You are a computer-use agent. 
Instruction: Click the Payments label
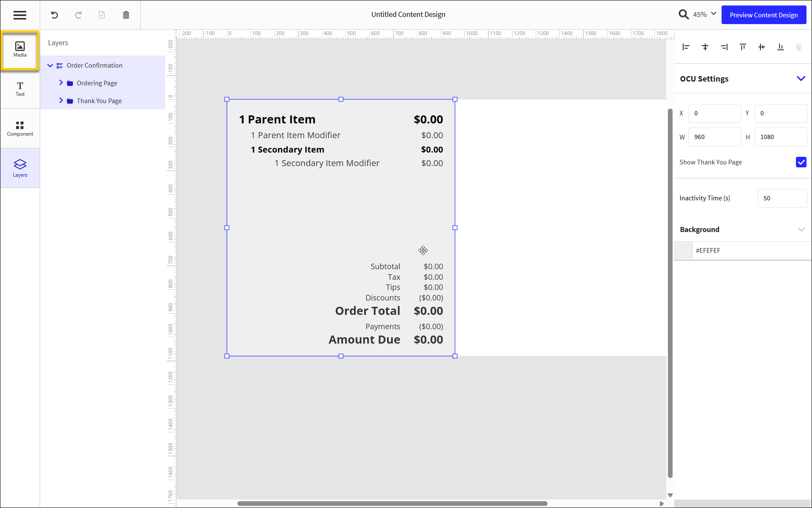pos(383,327)
